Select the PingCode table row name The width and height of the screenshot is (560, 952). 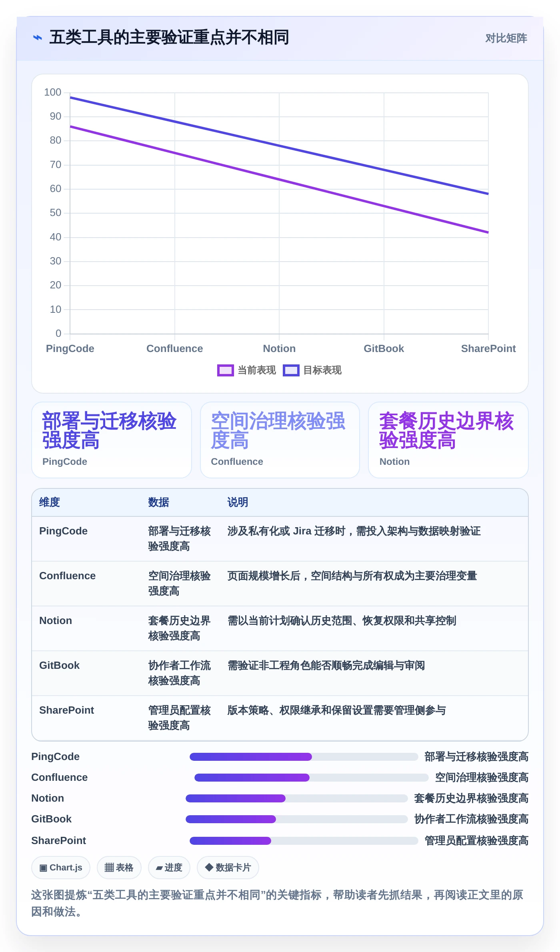pyautogui.click(x=63, y=531)
